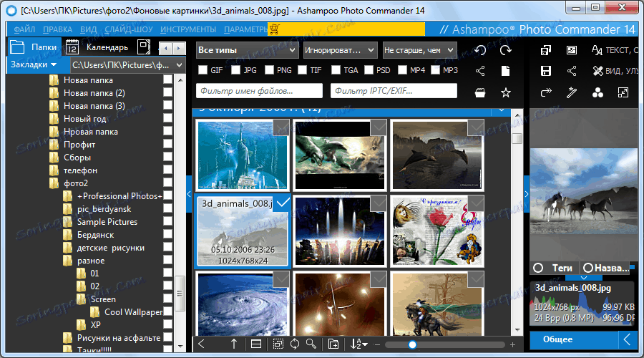The image size is (644, 358).
Task: Open the Закладки bookmarks dropdown
Action: (x=34, y=64)
